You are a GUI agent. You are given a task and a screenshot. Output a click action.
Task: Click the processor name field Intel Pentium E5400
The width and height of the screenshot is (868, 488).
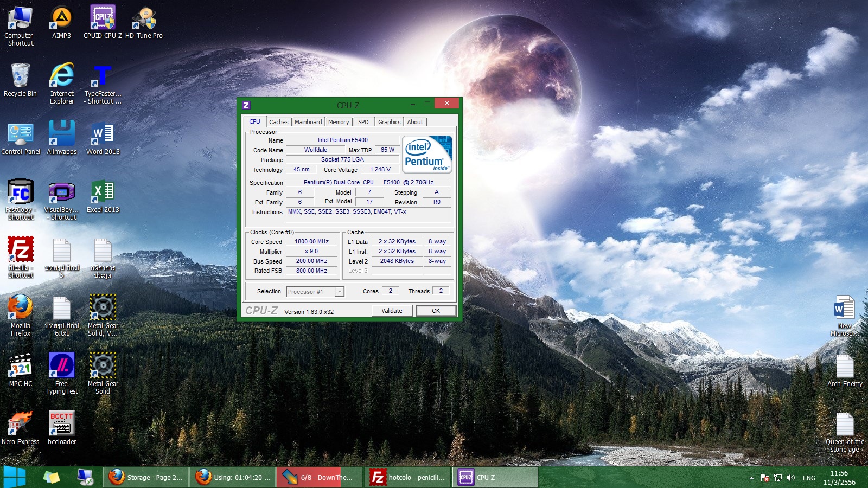(x=342, y=140)
